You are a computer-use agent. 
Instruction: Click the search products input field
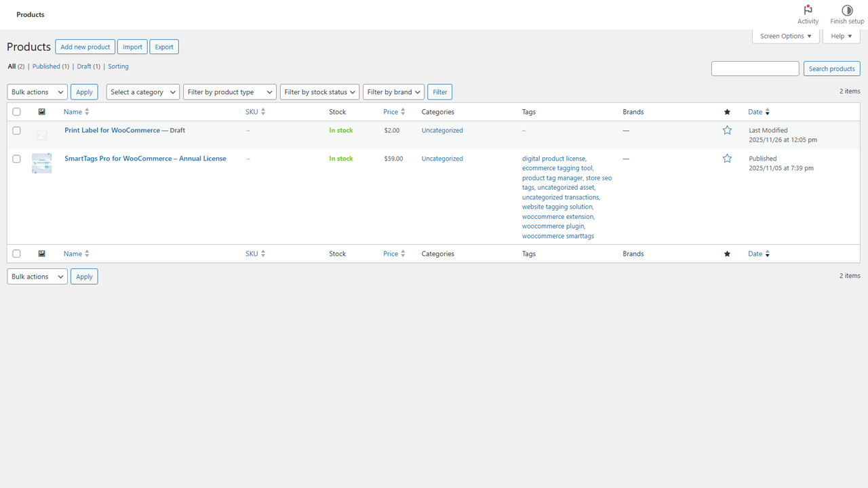pos(755,68)
